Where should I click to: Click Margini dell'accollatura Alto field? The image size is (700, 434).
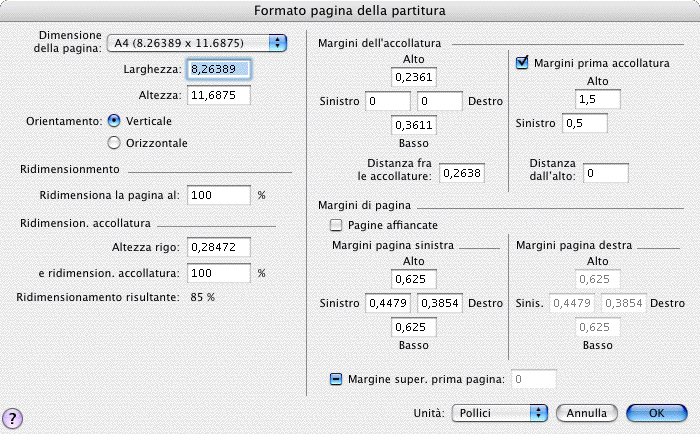pyautogui.click(x=414, y=77)
